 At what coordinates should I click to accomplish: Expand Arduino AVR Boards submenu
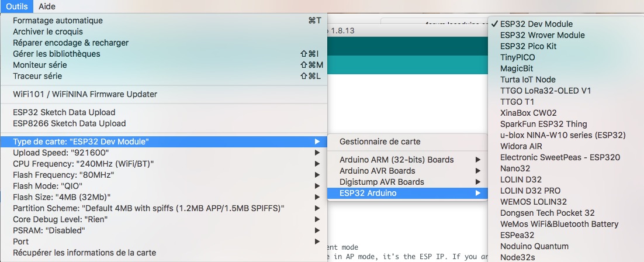point(407,171)
